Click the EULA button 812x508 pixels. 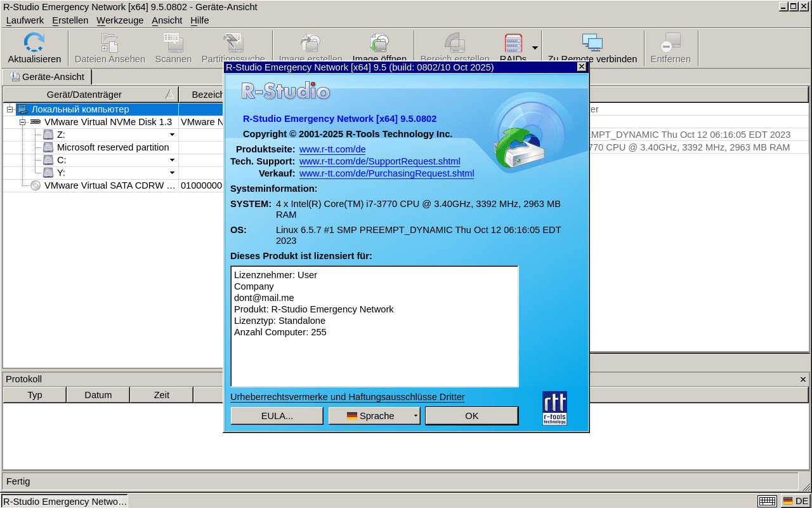[x=277, y=415]
